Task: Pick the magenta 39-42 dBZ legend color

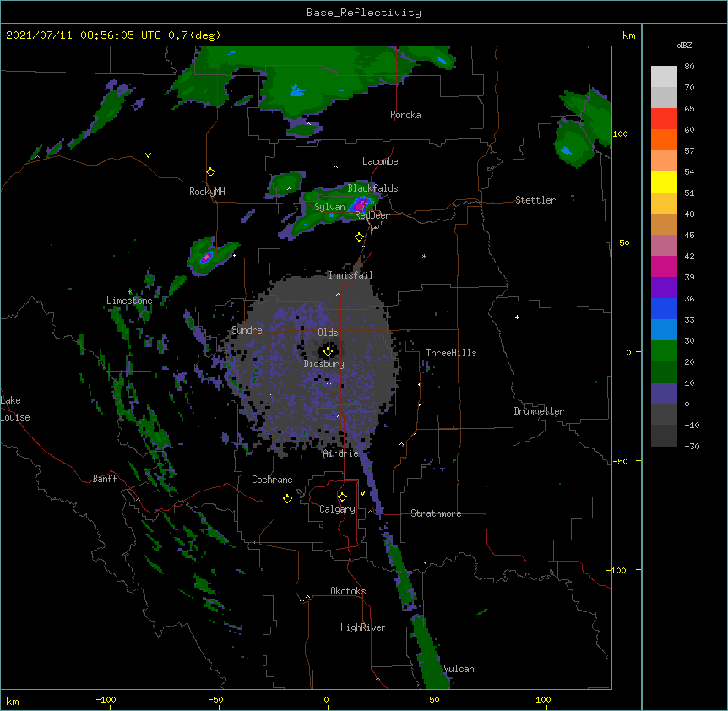Action: click(664, 266)
